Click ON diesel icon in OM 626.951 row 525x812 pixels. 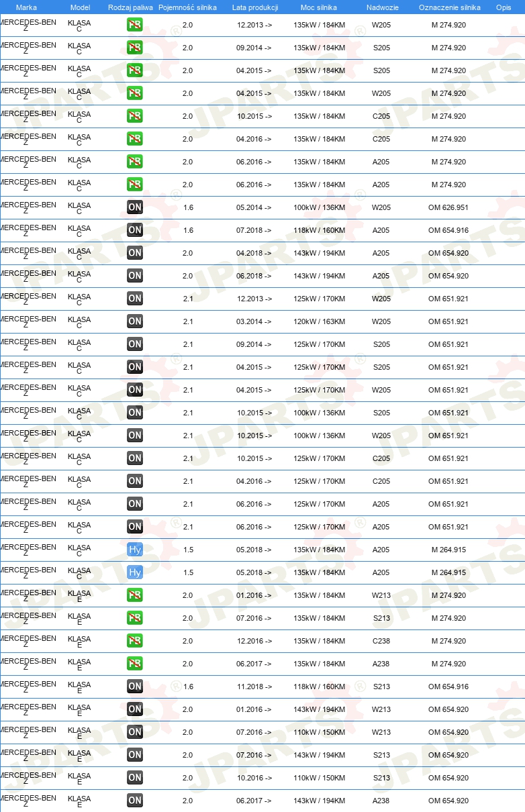point(135,208)
